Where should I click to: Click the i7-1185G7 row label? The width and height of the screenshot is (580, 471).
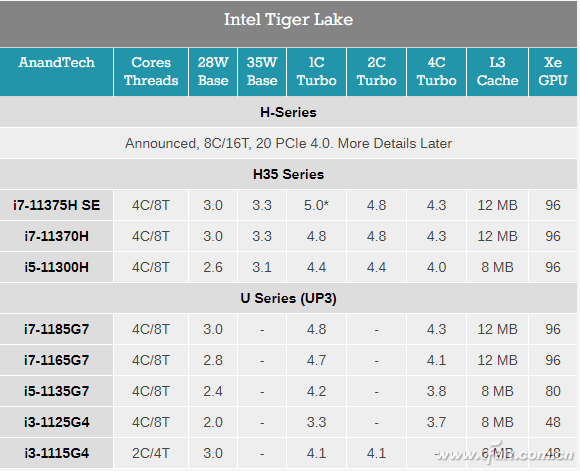click(x=56, y=329)
